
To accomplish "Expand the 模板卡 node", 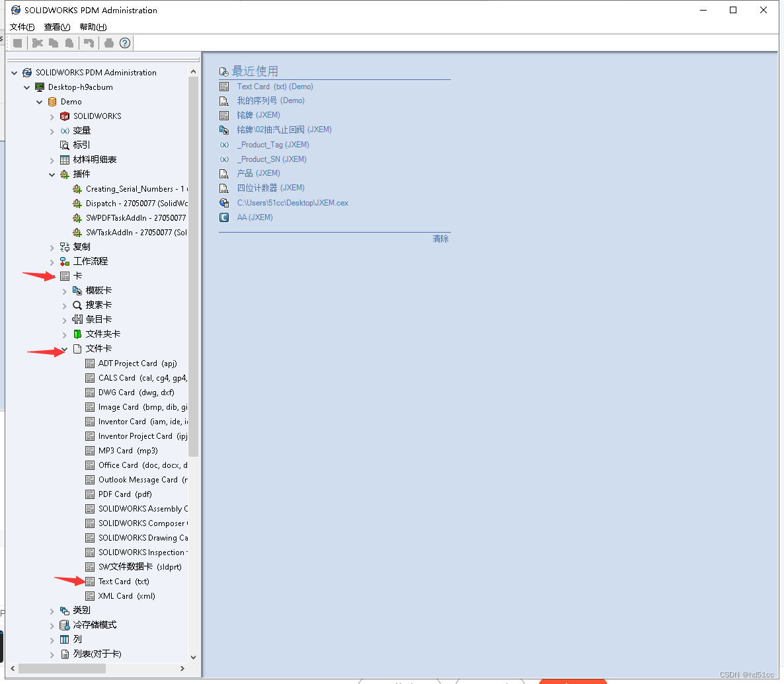I will (x=65, y=291).
